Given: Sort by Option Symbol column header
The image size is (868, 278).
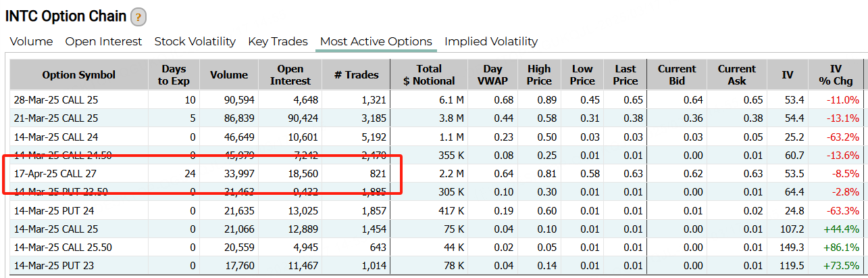Looking at the screenshot, I should (79, 75).
